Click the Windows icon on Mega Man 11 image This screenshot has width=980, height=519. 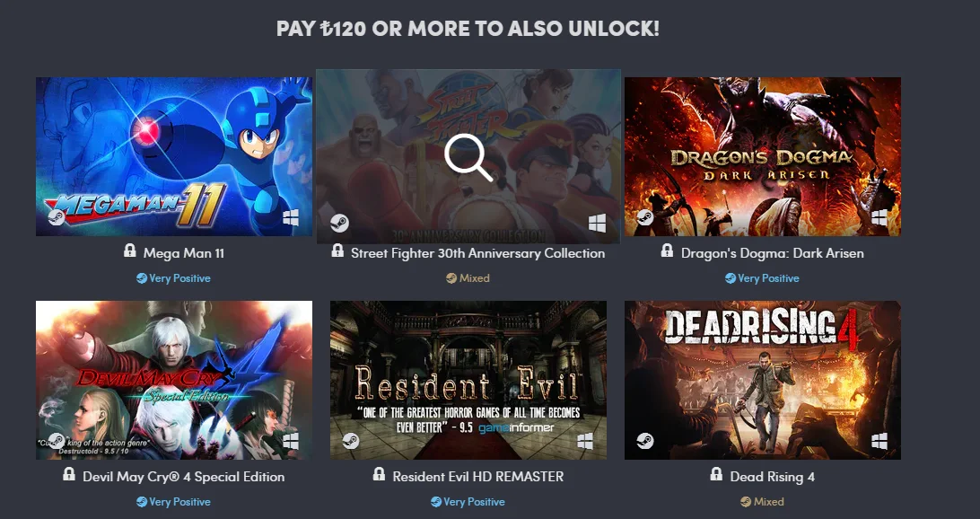[x=291, y=217]
